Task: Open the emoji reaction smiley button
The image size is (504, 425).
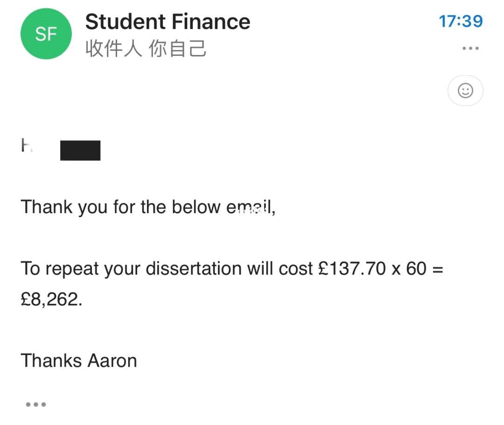Action: pos(465,91)
